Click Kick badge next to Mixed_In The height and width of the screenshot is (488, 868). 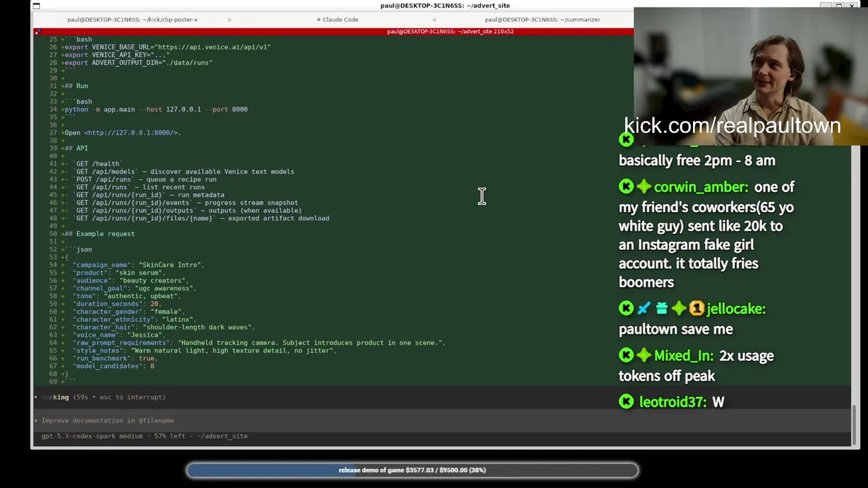(626, 355)
